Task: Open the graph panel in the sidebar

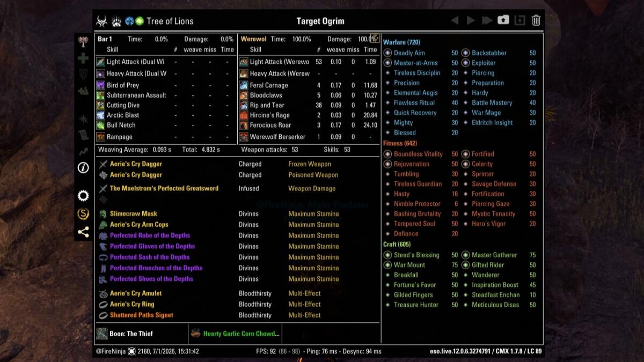Action: click(x=83, y=152)
